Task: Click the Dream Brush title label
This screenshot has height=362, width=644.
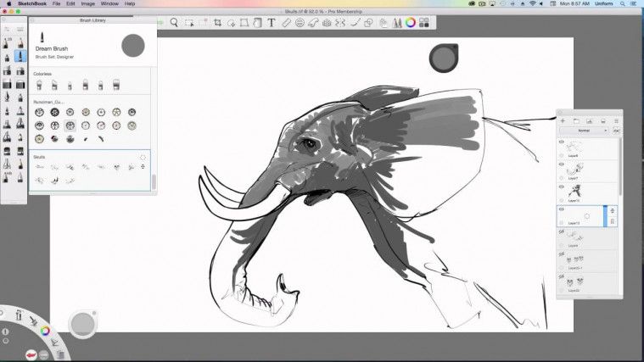Action: point(52,48)
